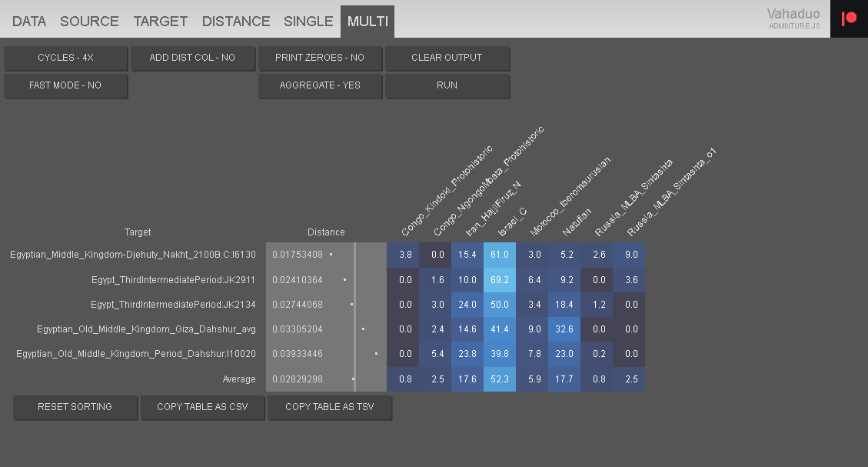Sort by Israel_C column header

pos(512,222)
